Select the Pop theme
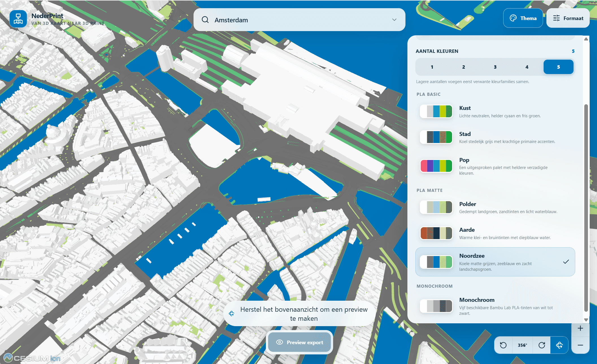The width and height of the screenshot is (597, 364). point(495,166)
